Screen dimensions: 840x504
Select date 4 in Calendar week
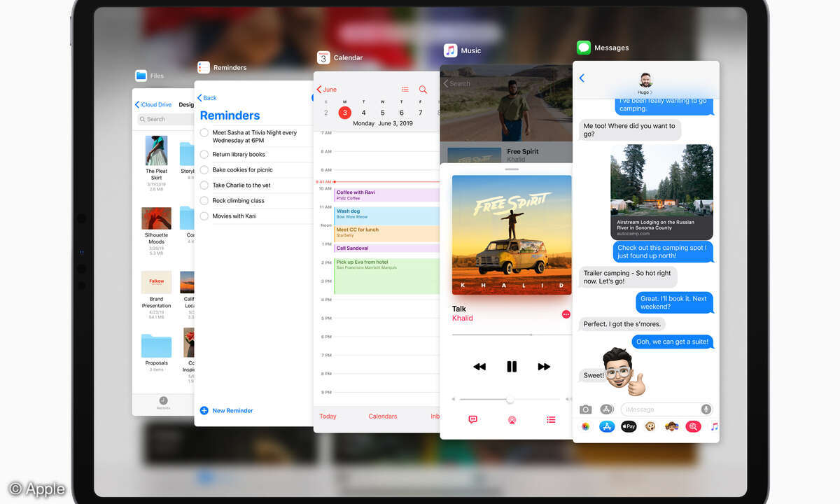[363, 113]
